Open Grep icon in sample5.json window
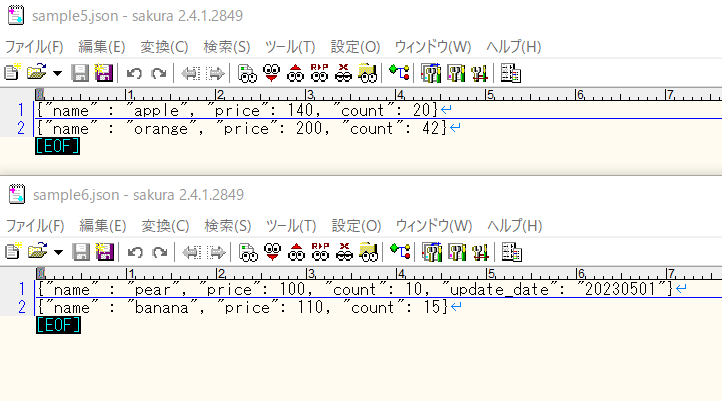 (x=367, y=73)
